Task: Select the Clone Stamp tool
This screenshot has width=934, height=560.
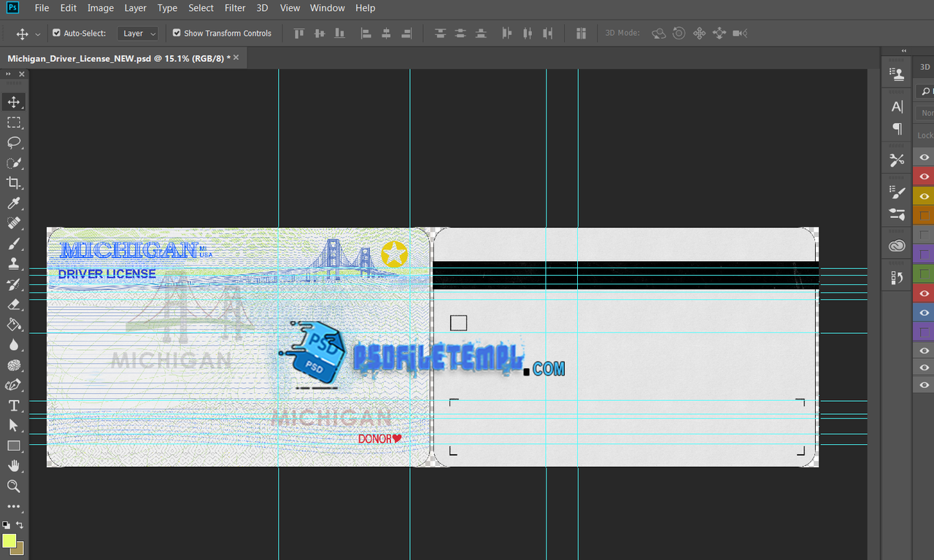Action: coord(14,264)
